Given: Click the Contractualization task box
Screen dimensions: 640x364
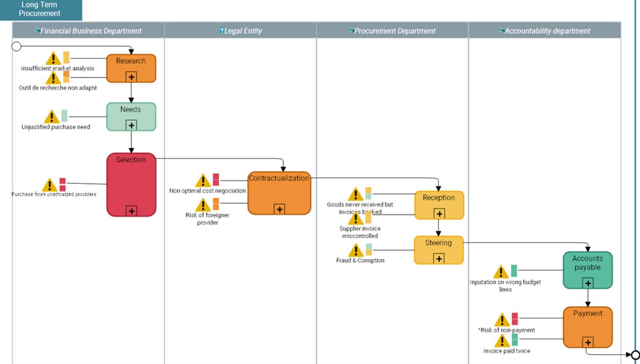Looking at the screenshot, I should (279, 193).
